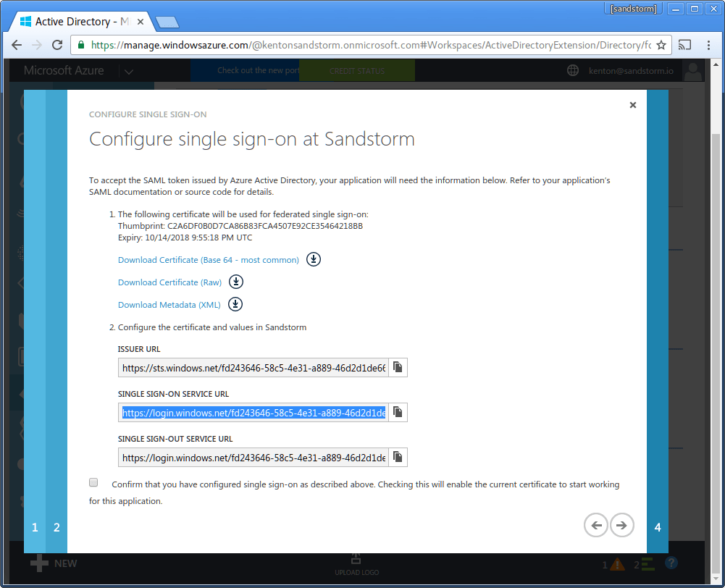Click the NEW plus icon in Azure bottom bar
Viewport: 725px width, 588px height.
tap(39, 563)
